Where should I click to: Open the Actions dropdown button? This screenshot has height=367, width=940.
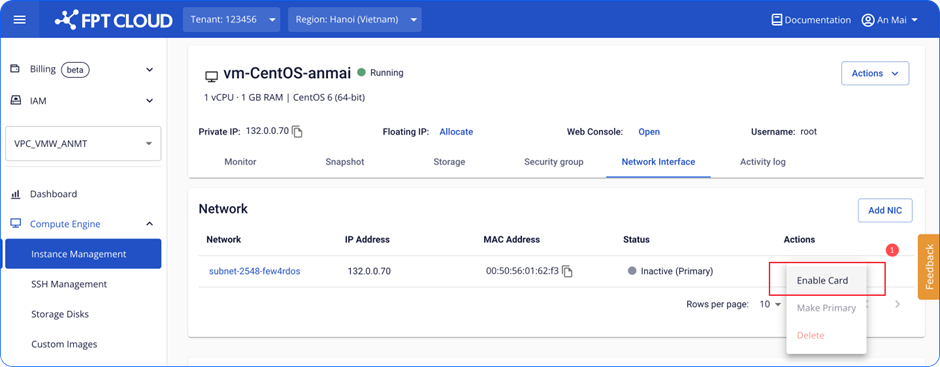875,73
